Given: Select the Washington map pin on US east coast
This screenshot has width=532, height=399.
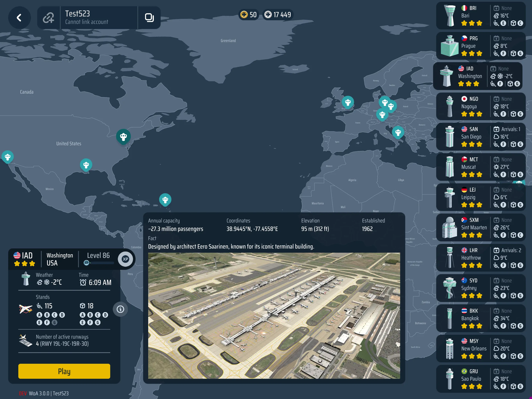Looking at the screenshot, I should coord(123,136).
